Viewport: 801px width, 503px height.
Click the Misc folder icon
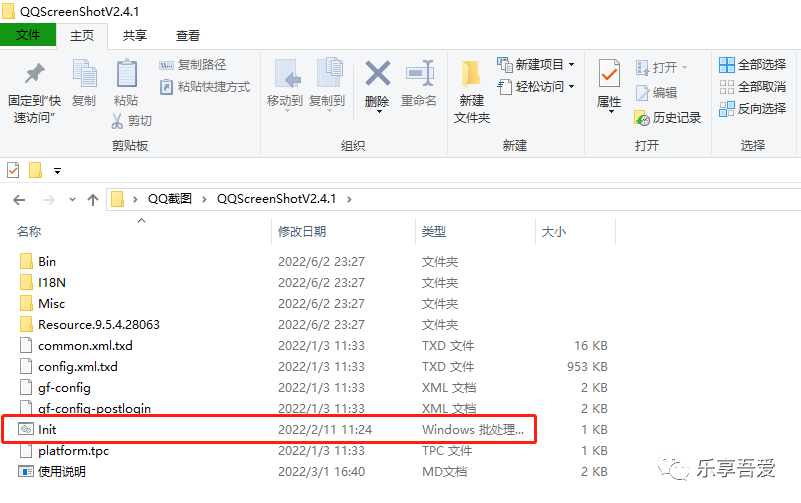[x=26, y=303]
